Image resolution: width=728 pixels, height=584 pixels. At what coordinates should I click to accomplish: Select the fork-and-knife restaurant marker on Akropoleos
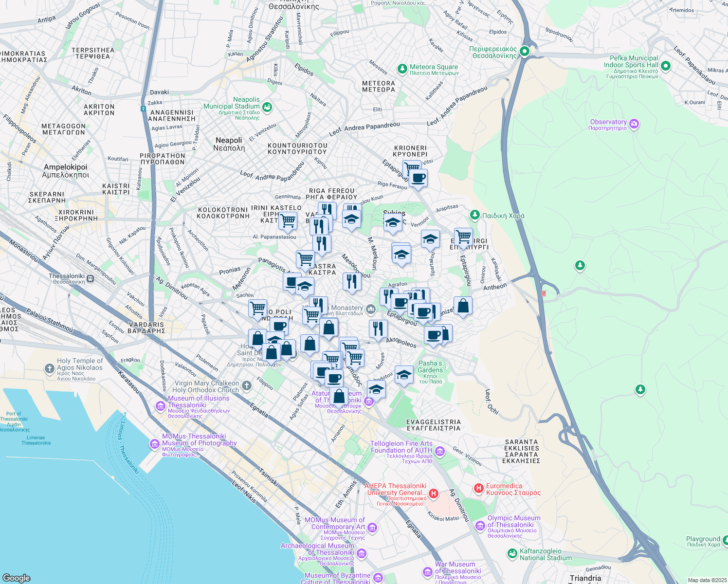378,328
